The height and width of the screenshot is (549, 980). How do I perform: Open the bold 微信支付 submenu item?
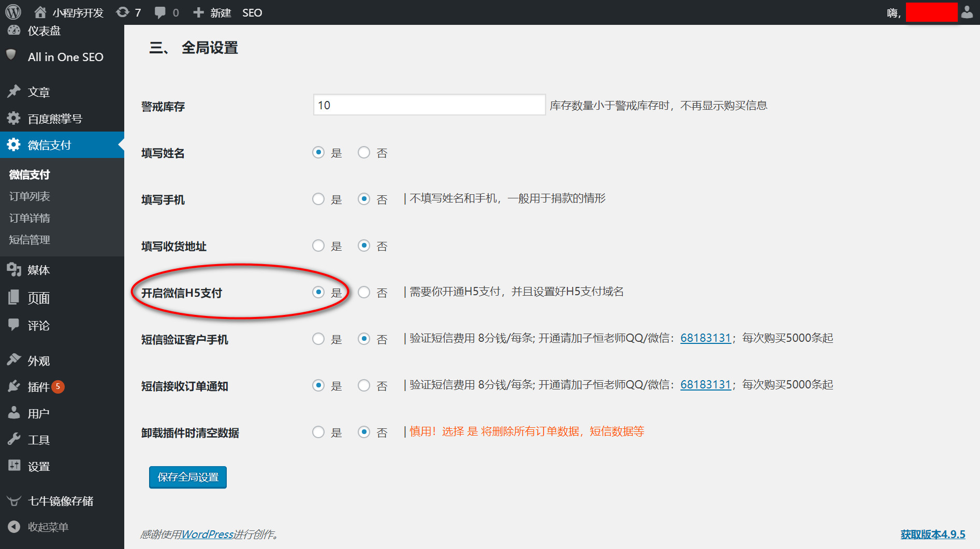(30, 175)
